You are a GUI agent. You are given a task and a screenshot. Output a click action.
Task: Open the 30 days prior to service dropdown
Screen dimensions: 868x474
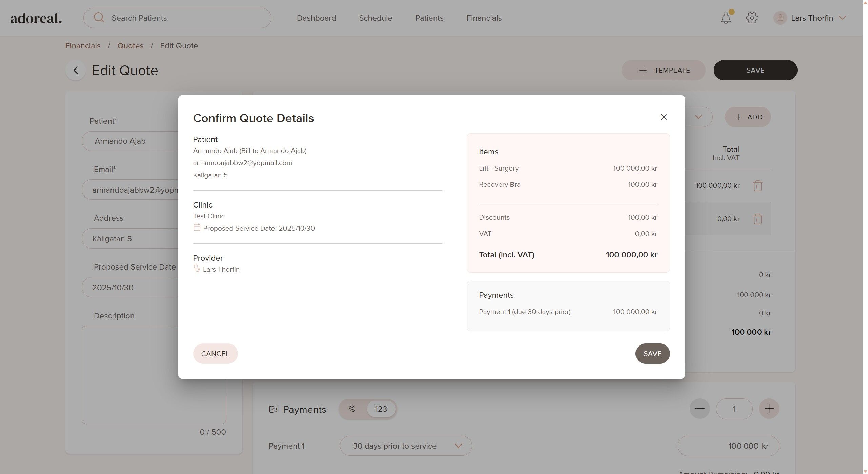[405, 446]
